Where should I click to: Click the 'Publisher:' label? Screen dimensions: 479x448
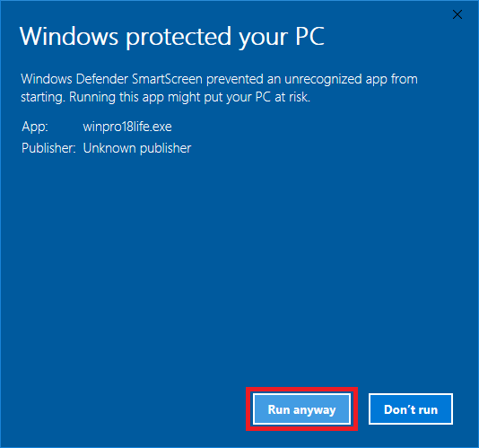tap(48, 148)
